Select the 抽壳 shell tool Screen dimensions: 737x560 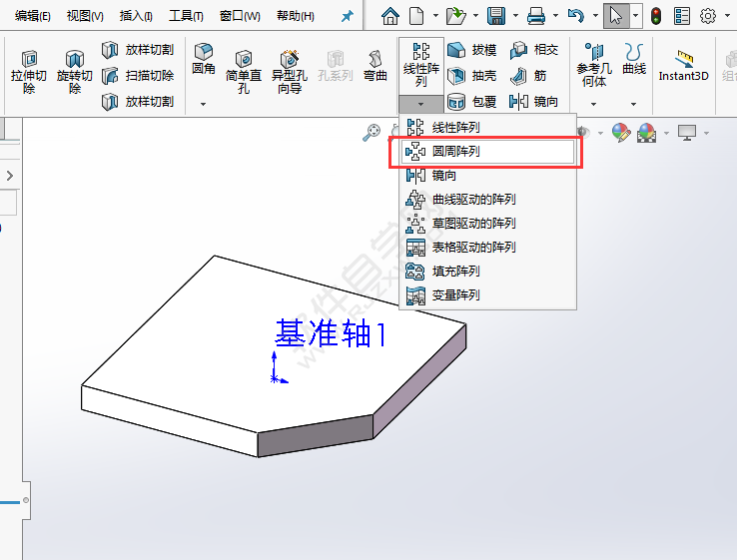(x=471, y=76)
